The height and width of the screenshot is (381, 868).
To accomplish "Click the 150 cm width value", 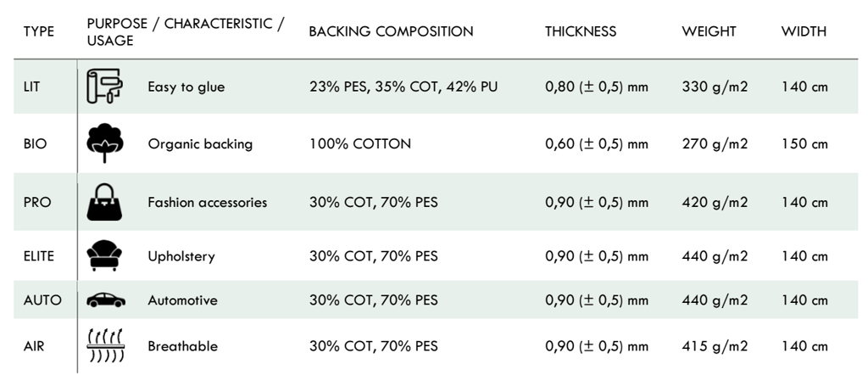I will (x=804, y=143).
